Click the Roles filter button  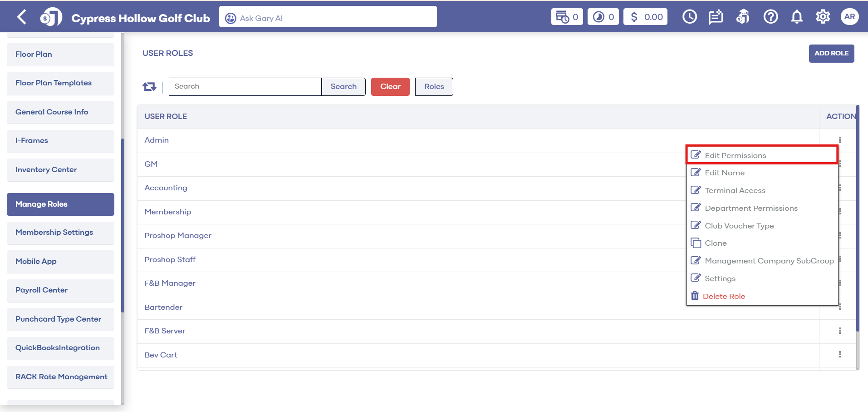tap(434, 87)
